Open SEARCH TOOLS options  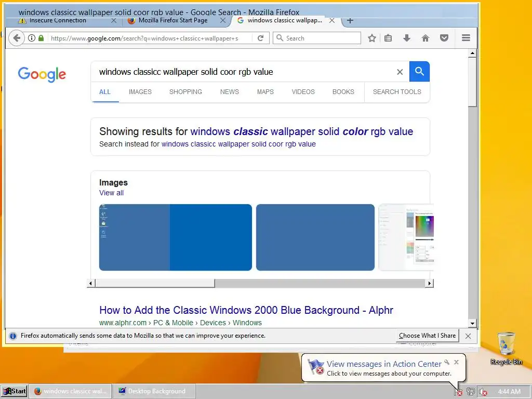coord(397,92)
